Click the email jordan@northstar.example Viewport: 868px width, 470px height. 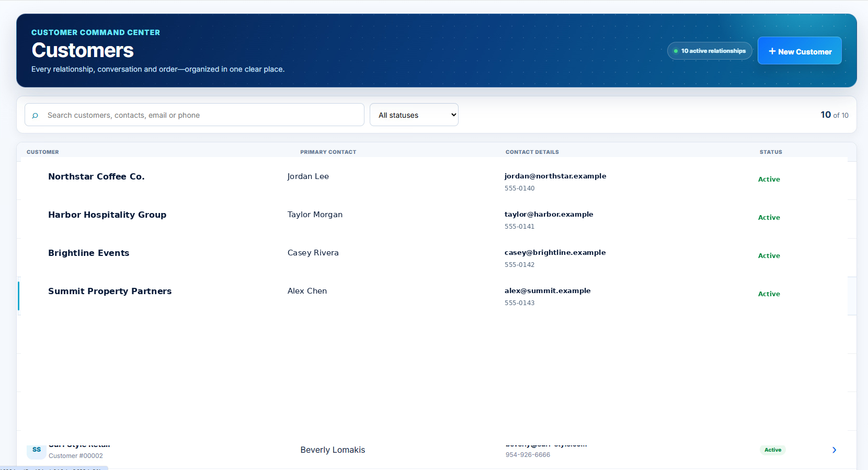555,176
